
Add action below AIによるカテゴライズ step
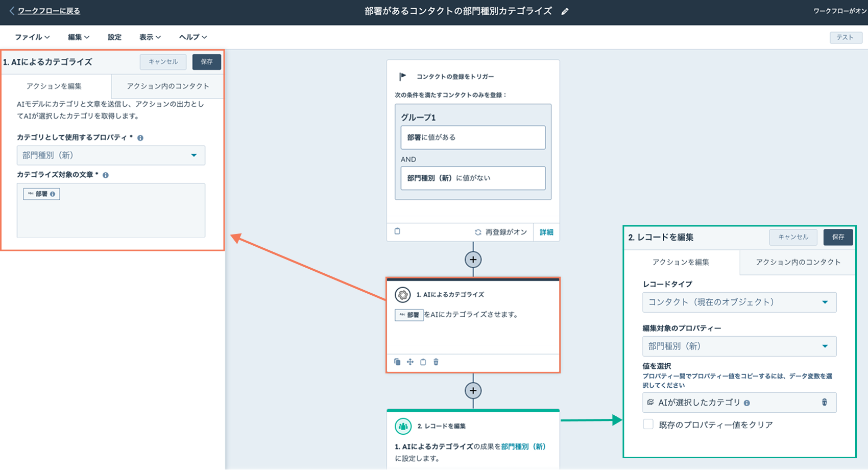(x=473, y=391)
